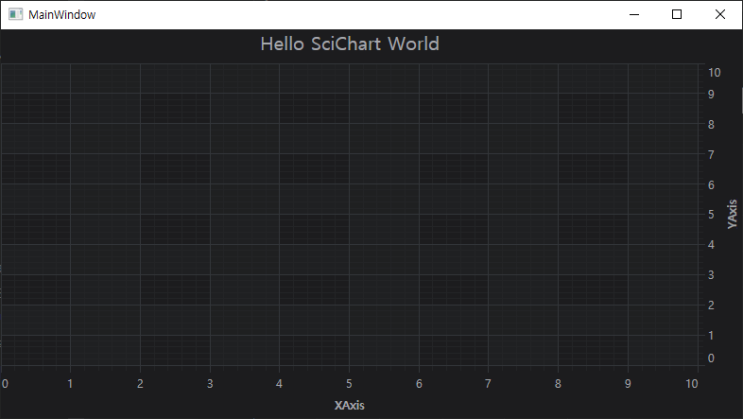This screenshot has height=419, width=743.
Task: Close the MainWindow window
Action: 720,15
